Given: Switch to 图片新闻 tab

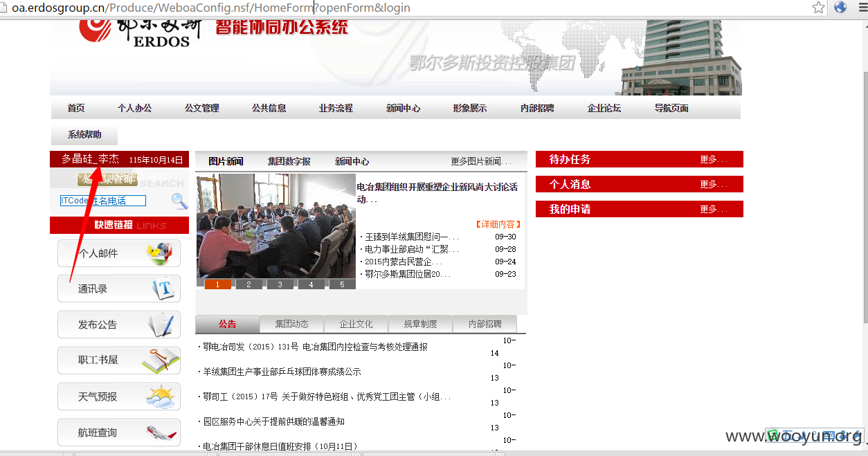Looking at the screenshot, I should click(x=226, y=161).
